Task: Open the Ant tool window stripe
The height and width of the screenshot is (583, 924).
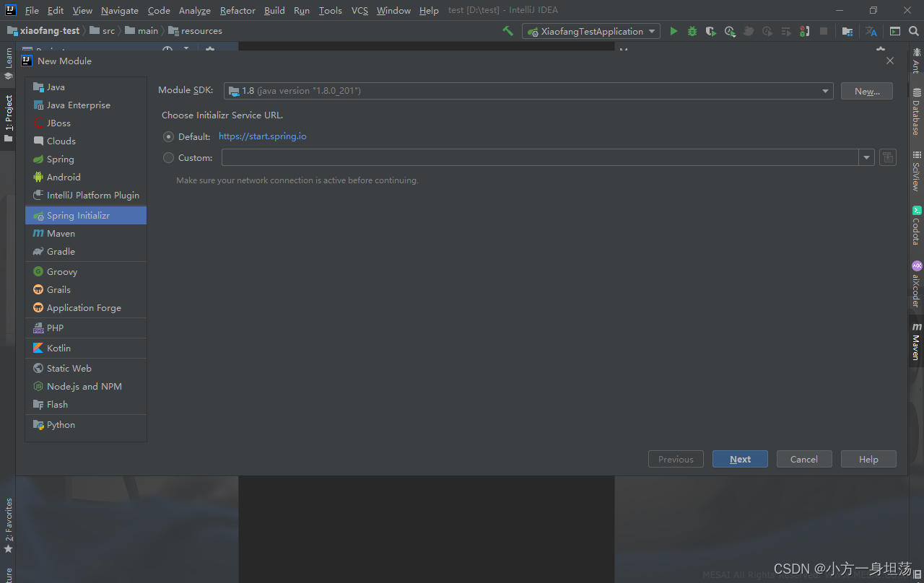Action: (916, 61)
